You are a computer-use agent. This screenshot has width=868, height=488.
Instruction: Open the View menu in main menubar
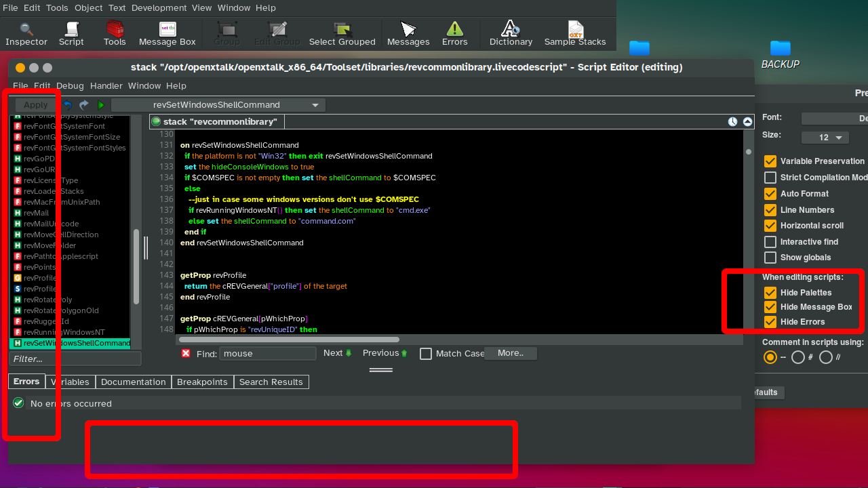click(x=202, y=8)
